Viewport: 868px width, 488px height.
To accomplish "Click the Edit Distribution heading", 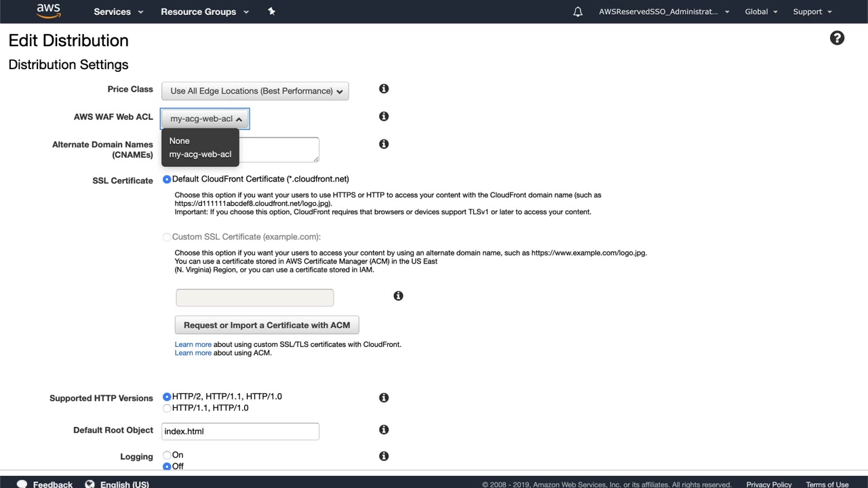I will point(68,41).
